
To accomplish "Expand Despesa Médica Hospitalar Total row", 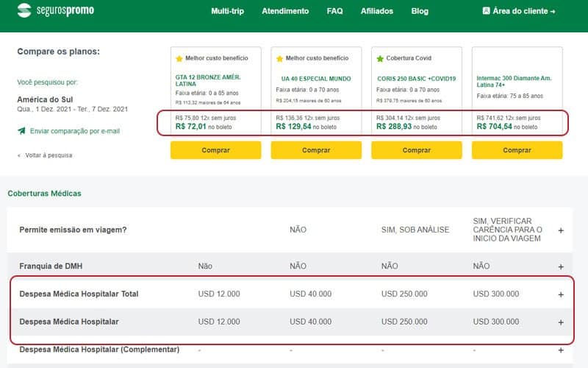I will (561, 294).
